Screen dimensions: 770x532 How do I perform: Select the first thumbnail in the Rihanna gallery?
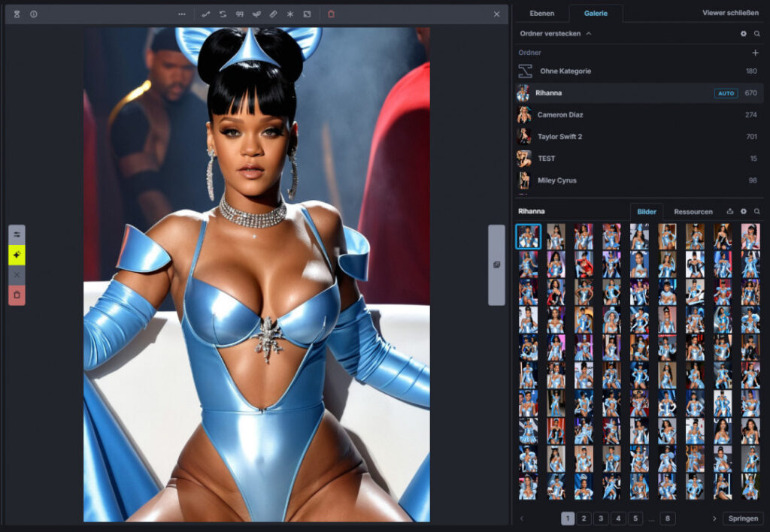tap(527, 235)
